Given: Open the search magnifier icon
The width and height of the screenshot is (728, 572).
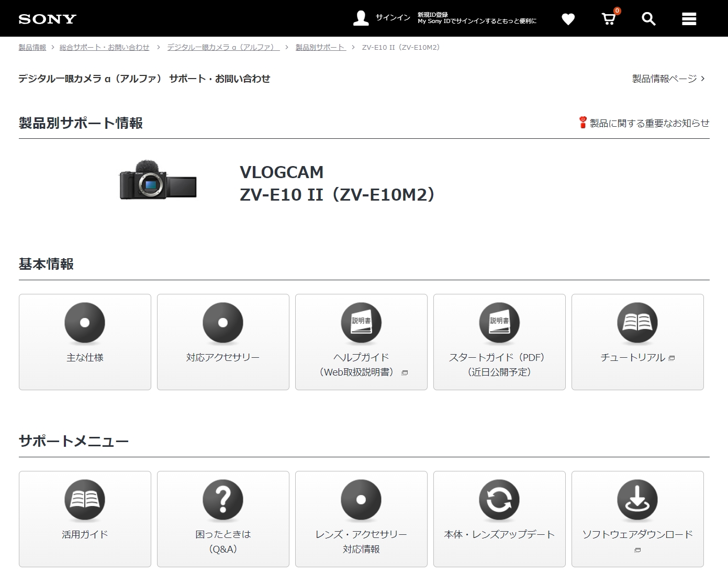Looking at the screenshot, I should tap(648, 18).
